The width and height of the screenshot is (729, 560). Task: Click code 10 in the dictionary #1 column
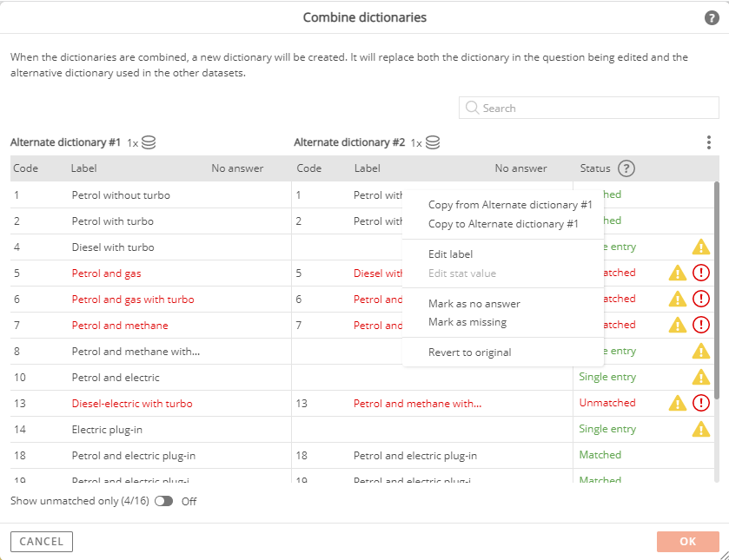click(x=19, y=378)
